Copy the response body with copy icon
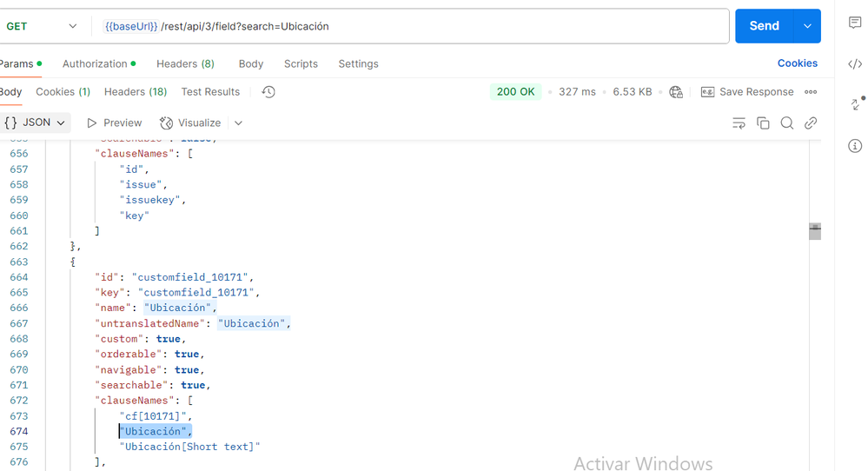The image size is (868, 471). [763, 123]
